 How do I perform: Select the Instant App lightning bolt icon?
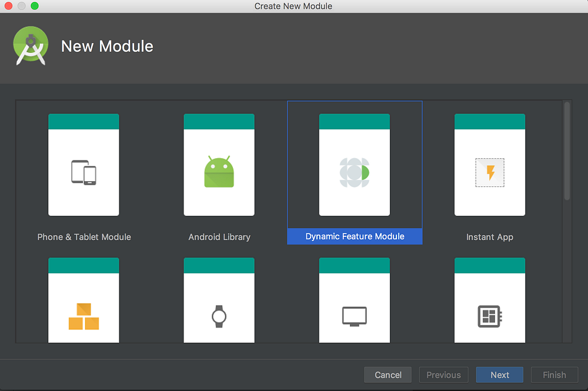coord(490,171)
